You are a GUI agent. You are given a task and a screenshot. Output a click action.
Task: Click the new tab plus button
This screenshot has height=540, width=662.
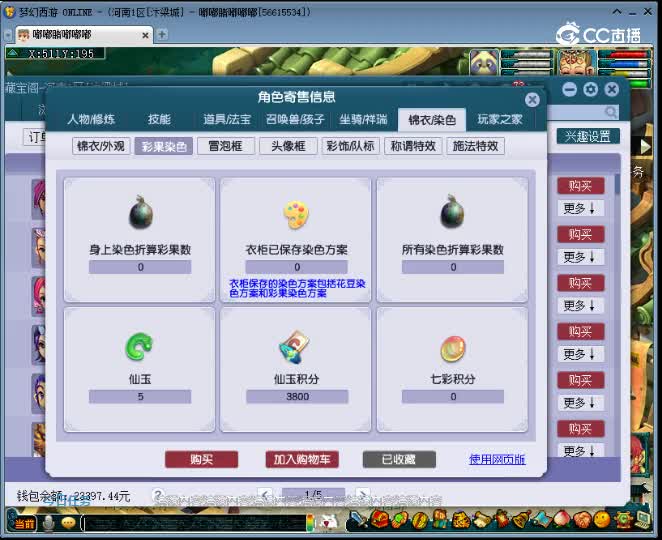(162, 34)
